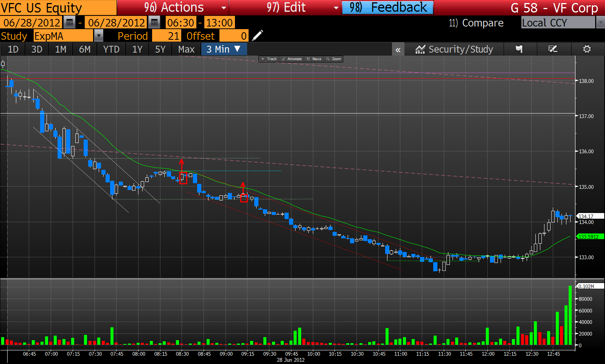Screen dimensions: 605x364
Task: Open the 97) Edit dropdown menu
Action: [x=285, y=8]
